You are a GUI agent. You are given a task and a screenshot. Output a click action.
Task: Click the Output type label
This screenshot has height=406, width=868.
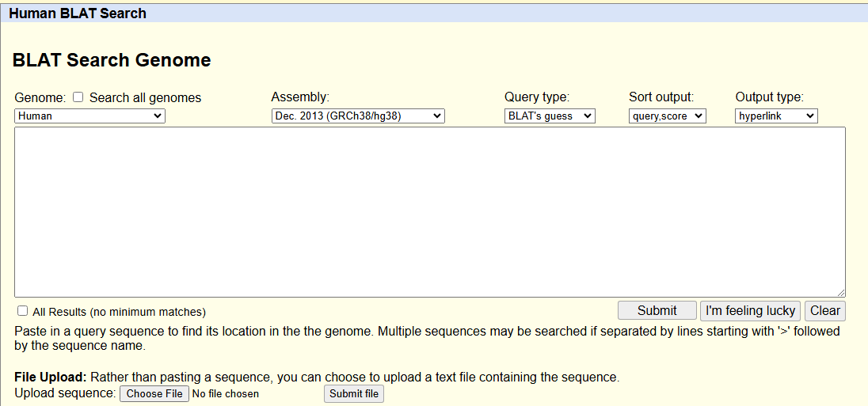click(769, 97)
